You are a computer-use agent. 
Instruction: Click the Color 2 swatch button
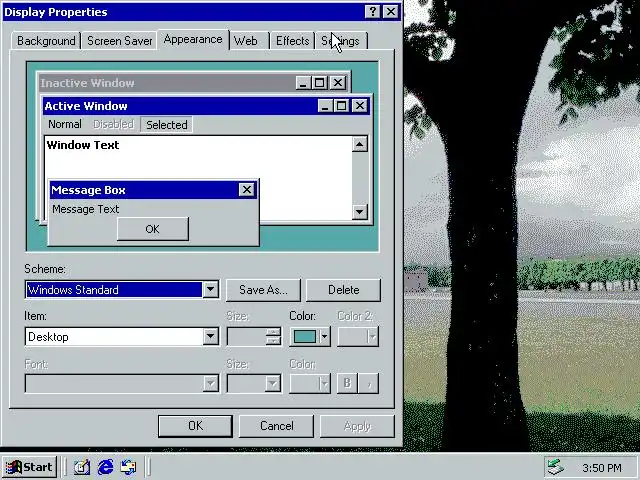click(x=358, y=337)
